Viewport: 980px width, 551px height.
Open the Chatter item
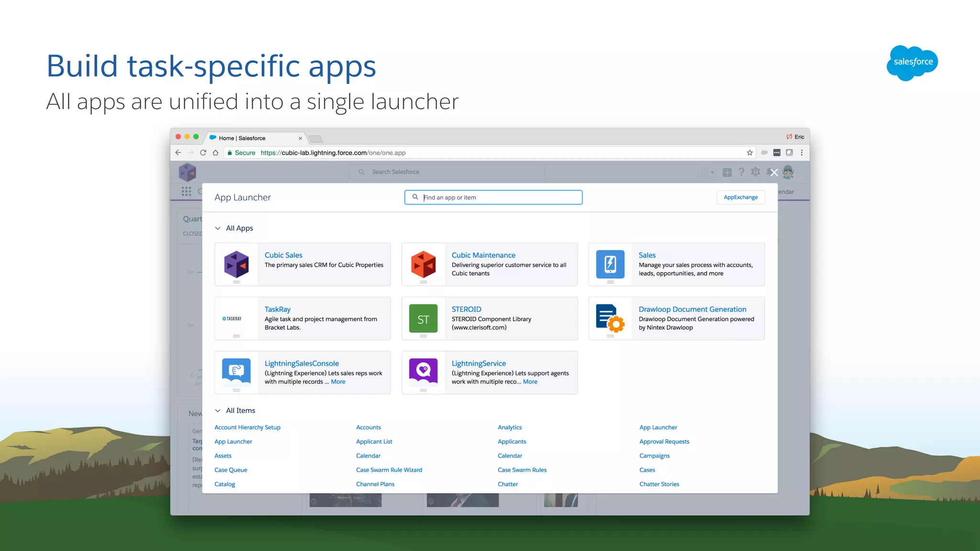508,484
